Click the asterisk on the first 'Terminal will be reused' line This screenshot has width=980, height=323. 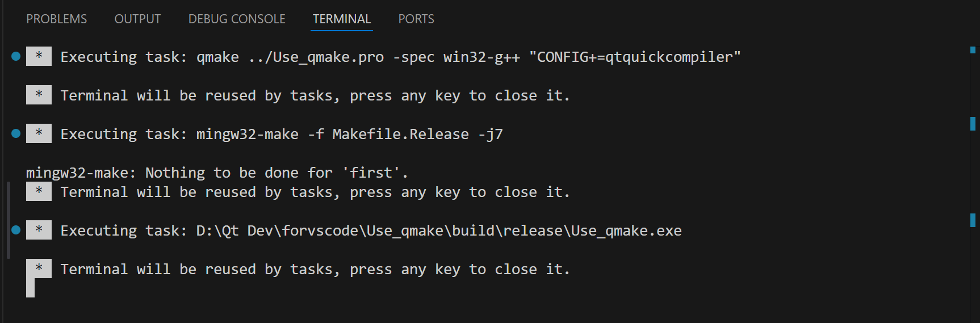[39, 95]
